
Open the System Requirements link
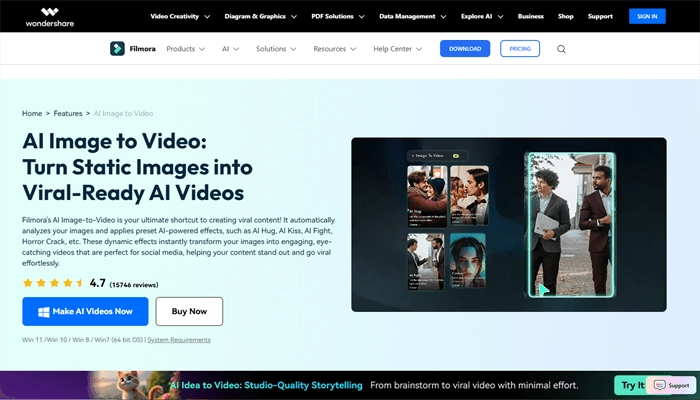click(x=179, y=340)
